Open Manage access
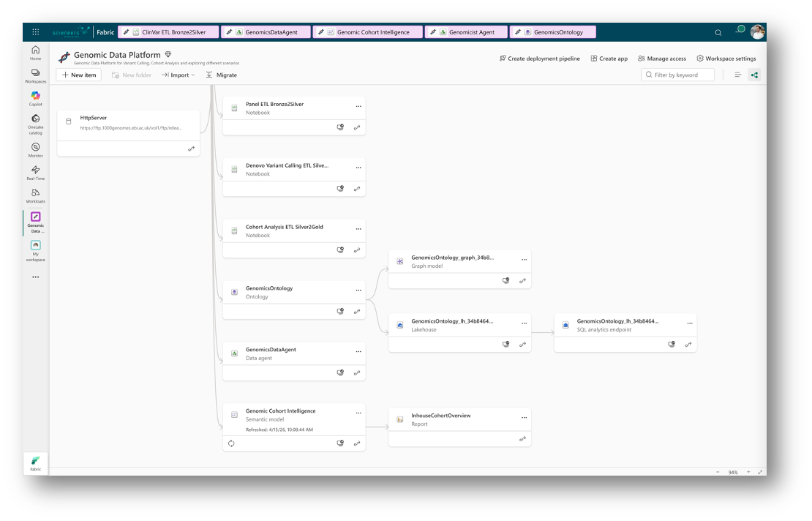The width and height of the screenshot is (812, 521). point(662,59)
